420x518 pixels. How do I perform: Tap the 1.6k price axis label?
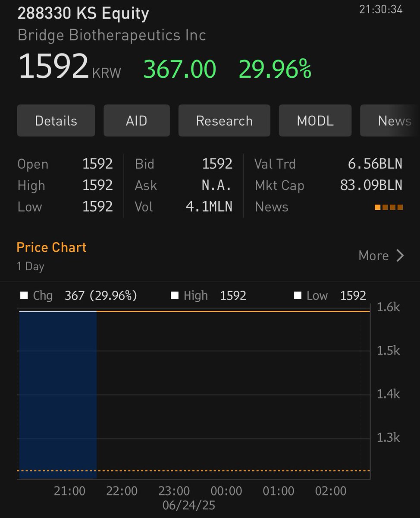389,307
